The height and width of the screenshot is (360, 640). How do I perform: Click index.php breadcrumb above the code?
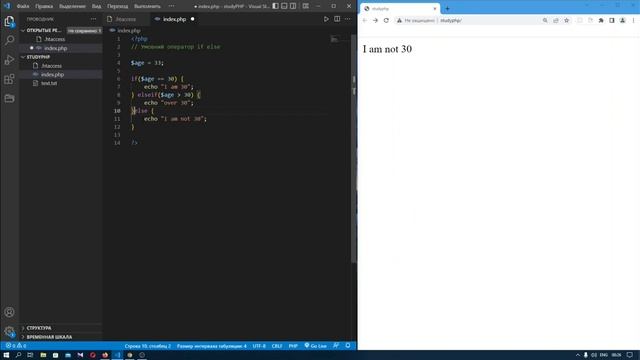click(129, 31)
